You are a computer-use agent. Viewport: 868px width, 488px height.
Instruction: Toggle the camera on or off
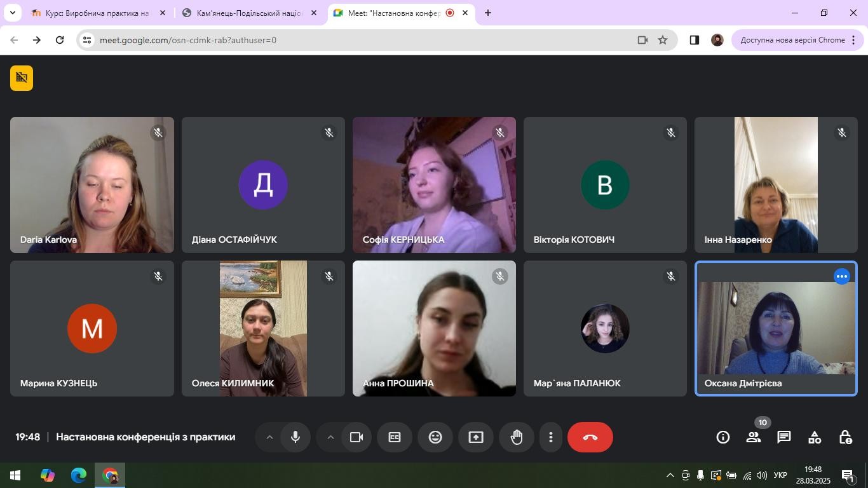[x=356, y=437]
